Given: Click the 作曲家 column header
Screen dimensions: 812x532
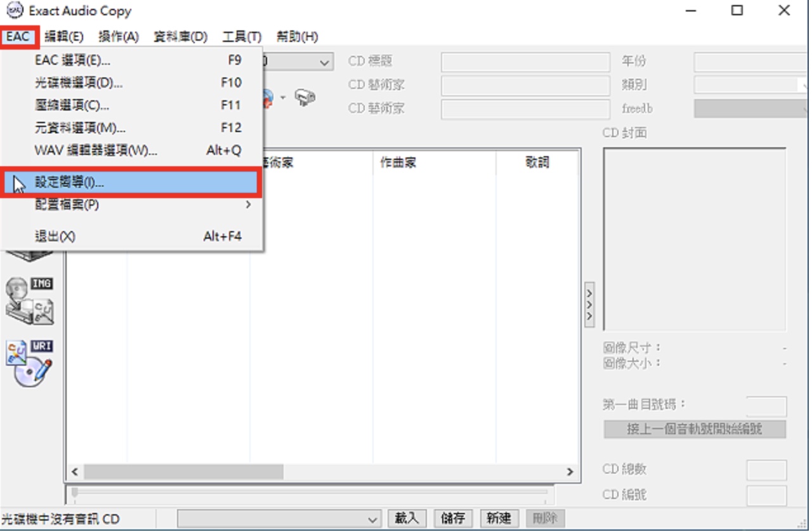Looking at the screenshot, I should pos(434,163).
